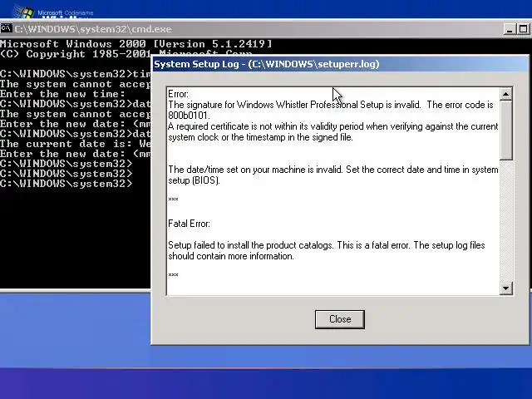The width and height of the screenshot is (532, 399).
Task: Click 'A required certificate is not within' line
Action: tap(332, 126)
